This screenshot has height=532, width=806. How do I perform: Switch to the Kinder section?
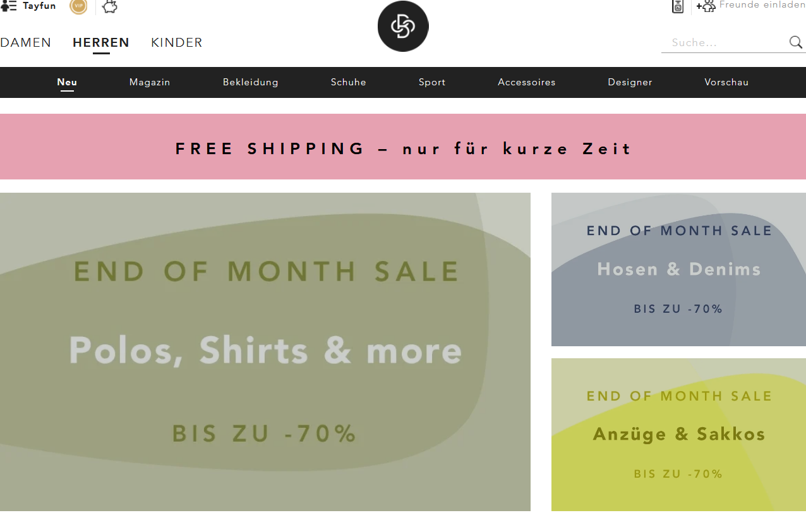177,43
